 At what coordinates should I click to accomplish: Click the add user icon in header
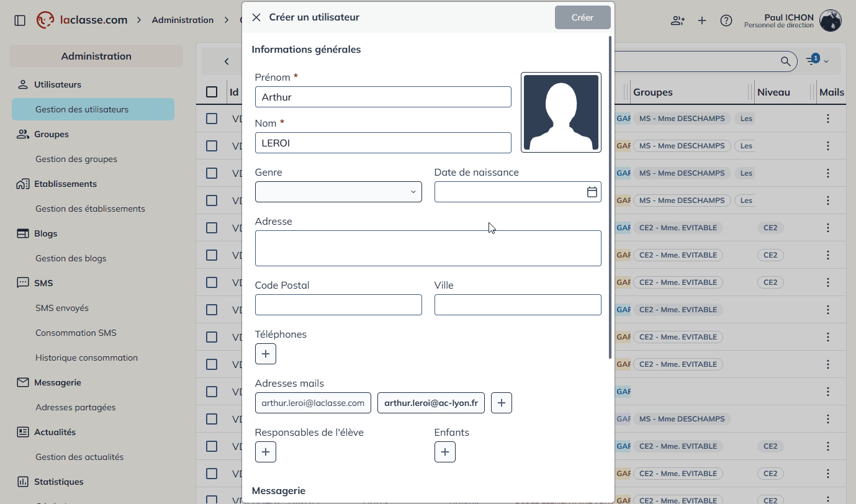[677, 20]
